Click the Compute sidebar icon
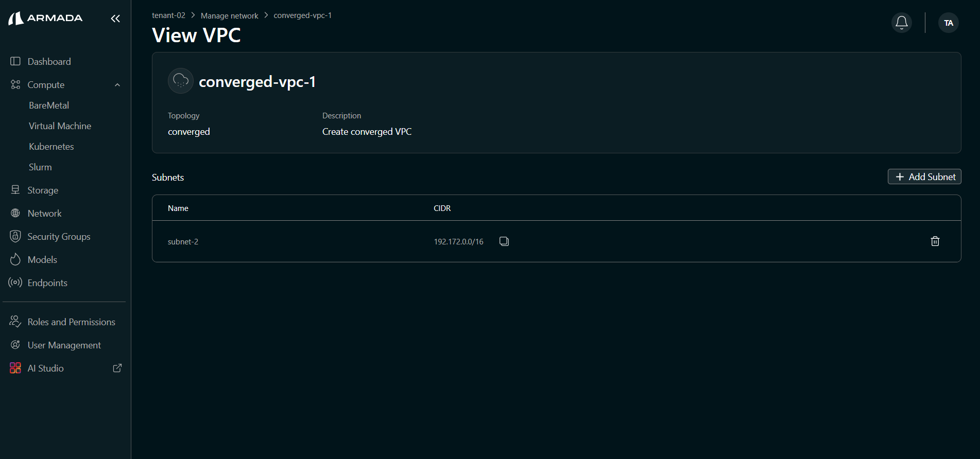The width and height of the screenshot is (980, 459). pos(15,84)
